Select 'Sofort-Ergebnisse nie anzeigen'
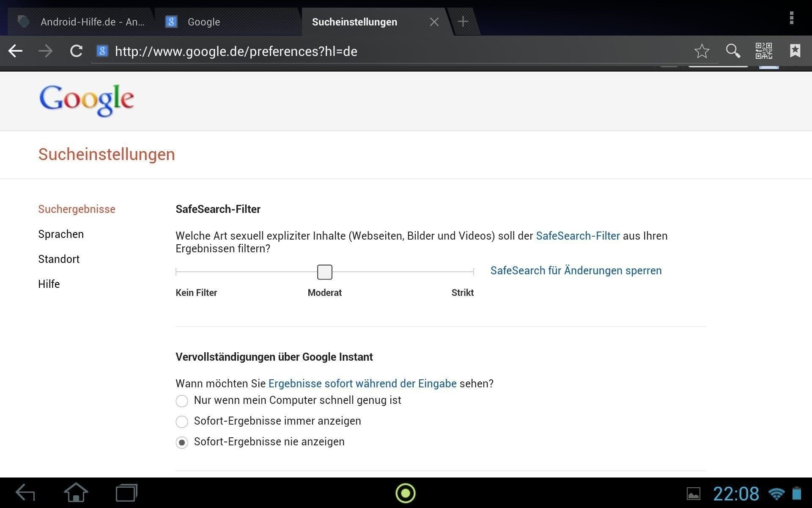This screenshot has width=812, height=508. click(x=182, y=442)
